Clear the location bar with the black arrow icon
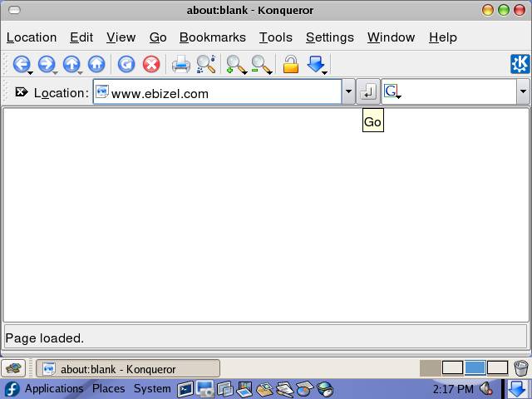 22,92
